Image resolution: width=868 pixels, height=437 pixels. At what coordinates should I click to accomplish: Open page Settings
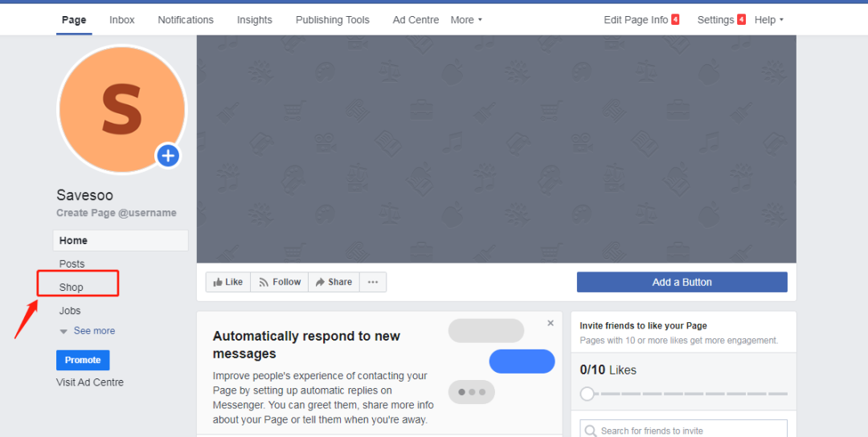click(715, 20)
